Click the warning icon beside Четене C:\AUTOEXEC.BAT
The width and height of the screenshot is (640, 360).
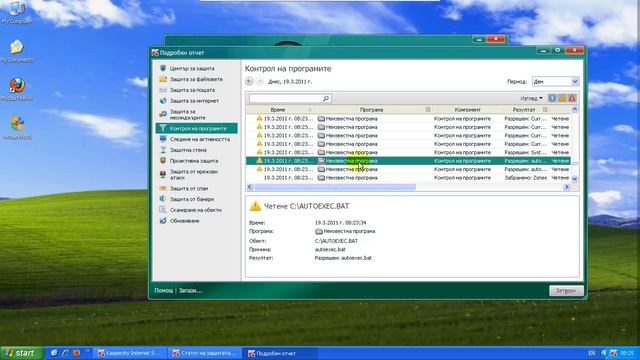(255, 206)
